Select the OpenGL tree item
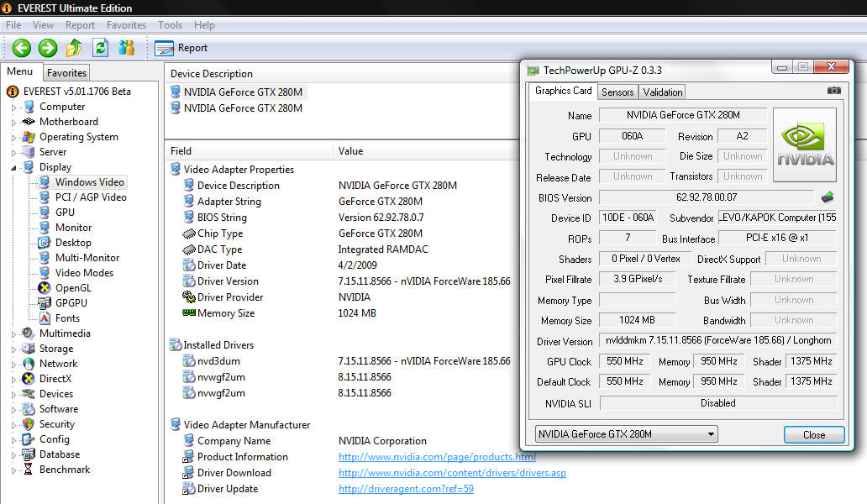The width and height of the screenshot is (867, 504). [x=73, y=288]
